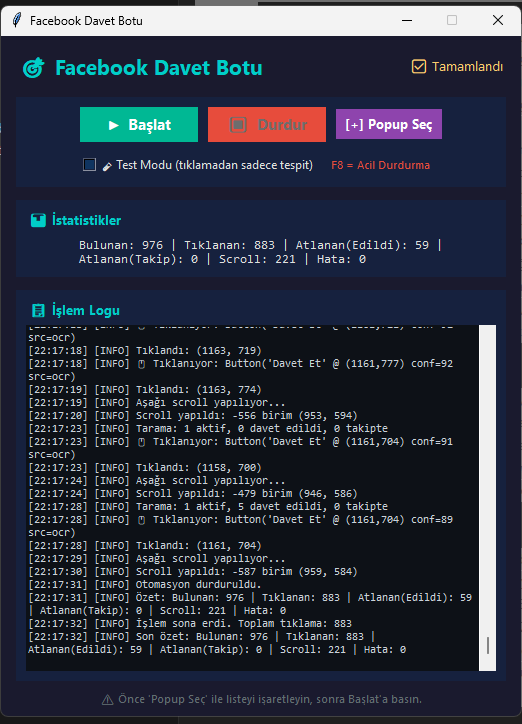Click log line 'İşlem sona erdi. Toplam tıklama: 883'
The width and height of the screenshot is (522, 724).
click(x=190, y=623)
